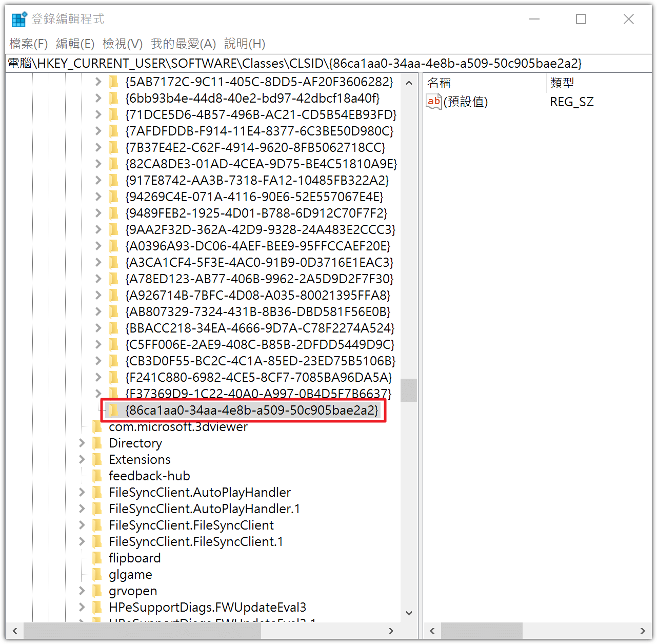Click the folder icon of {82CA8DE3-01AD-4CEA-9D75-BE4C51810A9E}
The width and height of the screenshot is (657, 644).
113,164
